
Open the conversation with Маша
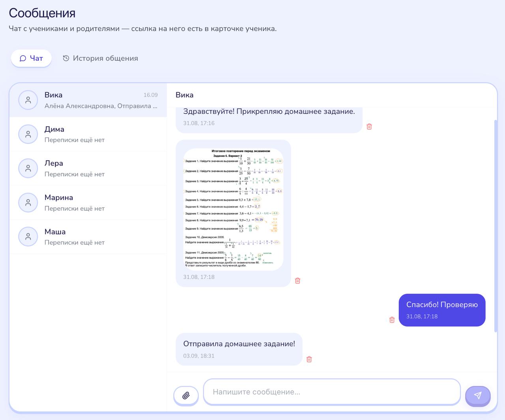click(x=88, y=237)
